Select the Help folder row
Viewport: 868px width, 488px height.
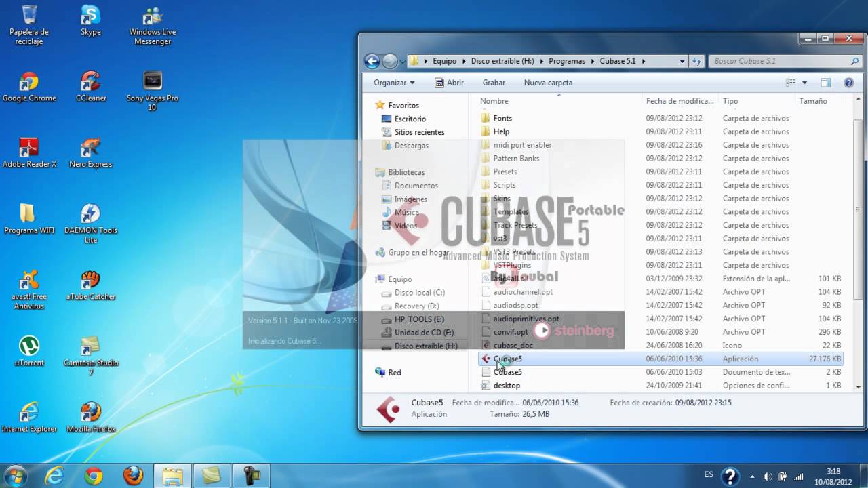coord(661,131)
